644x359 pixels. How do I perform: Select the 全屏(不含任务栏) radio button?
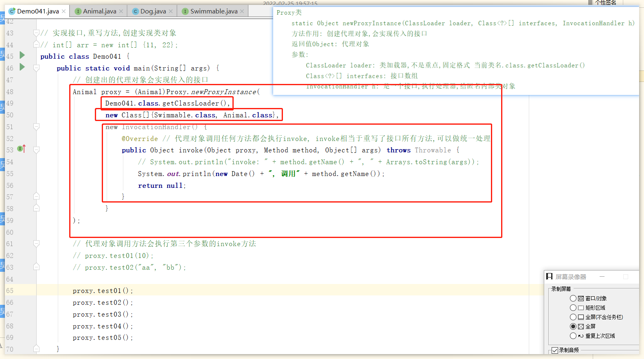tap(573, 317)
